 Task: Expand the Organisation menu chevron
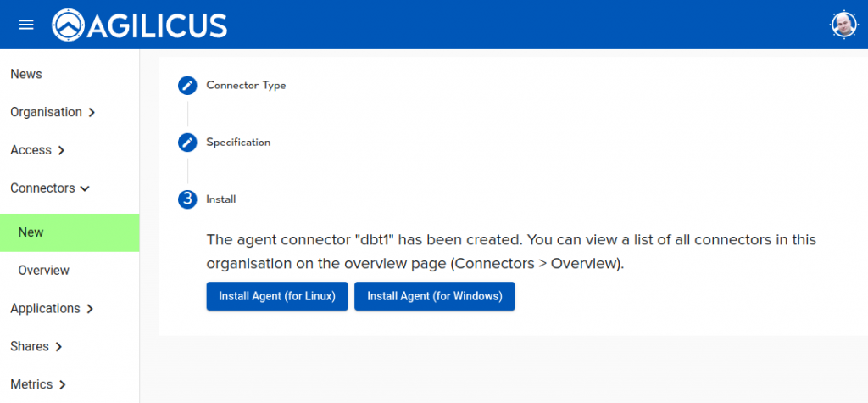tap(92, 113)
